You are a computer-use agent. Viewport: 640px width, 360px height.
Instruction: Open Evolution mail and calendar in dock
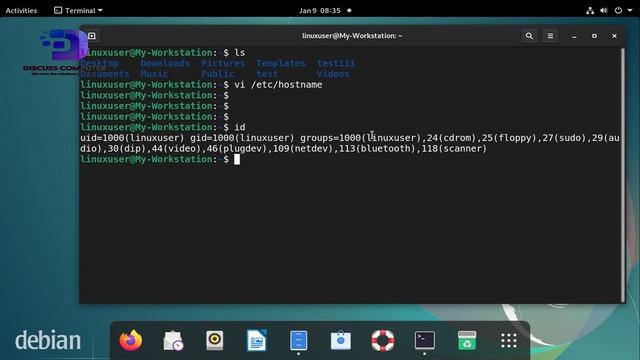[x=173, y=340]
